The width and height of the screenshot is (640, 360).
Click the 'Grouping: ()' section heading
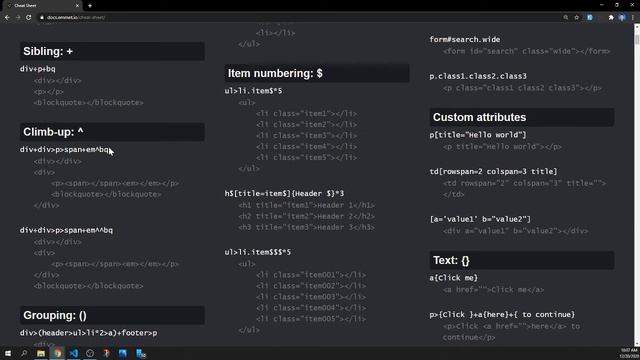click(x=112, y=315)
